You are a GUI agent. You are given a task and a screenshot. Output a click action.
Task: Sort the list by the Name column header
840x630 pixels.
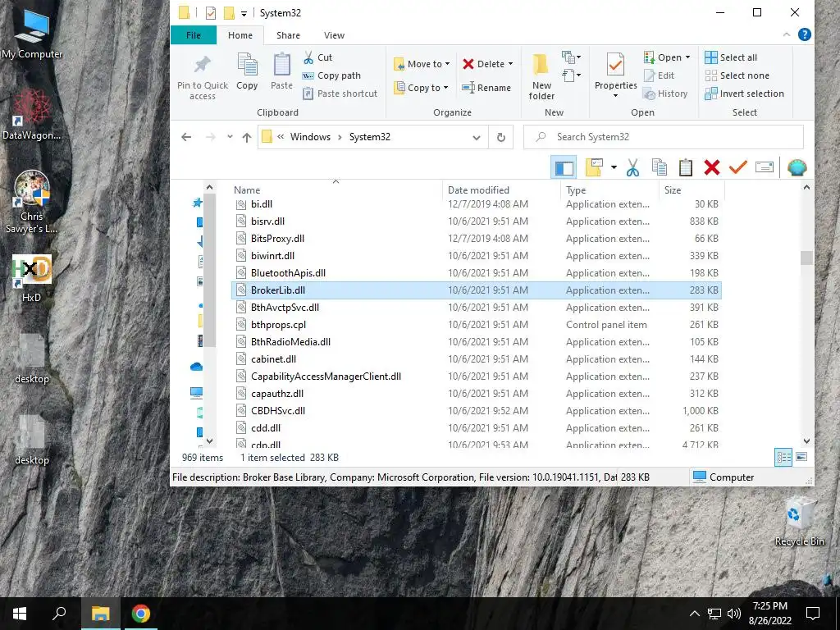click(x=337, y=190)
